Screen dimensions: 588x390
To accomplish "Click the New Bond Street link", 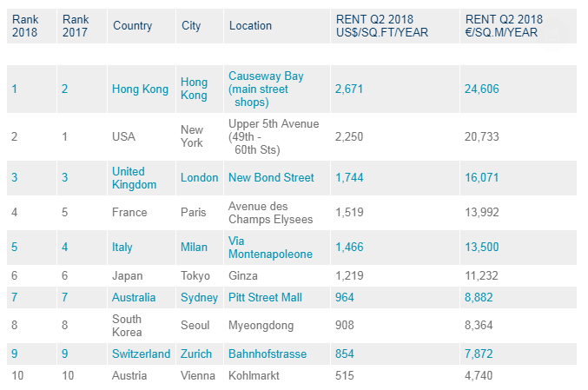I will point(271,177).
